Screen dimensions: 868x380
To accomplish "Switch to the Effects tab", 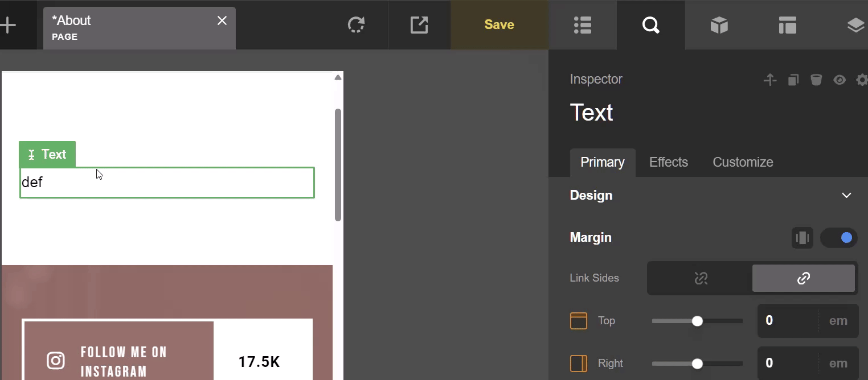I will [668, 162].
